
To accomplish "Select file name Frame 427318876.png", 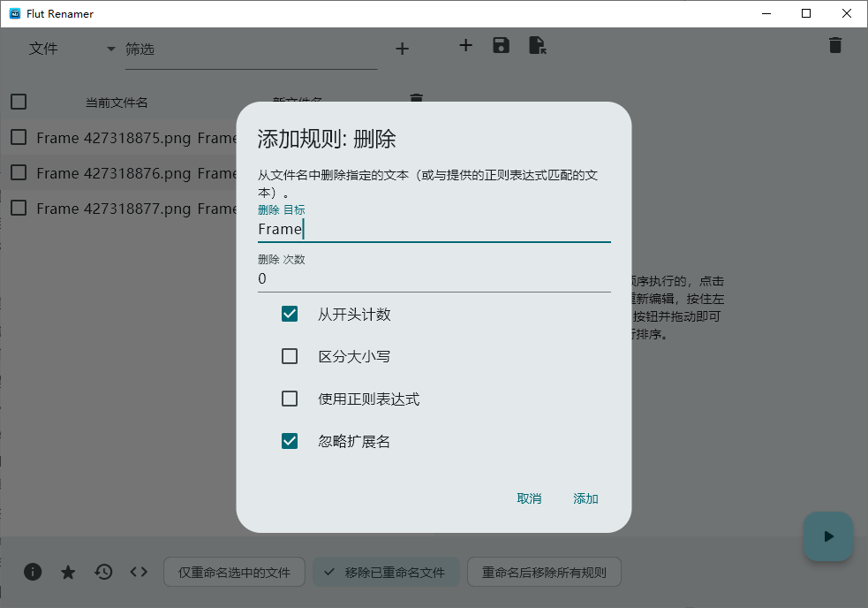I will (114, 173).
